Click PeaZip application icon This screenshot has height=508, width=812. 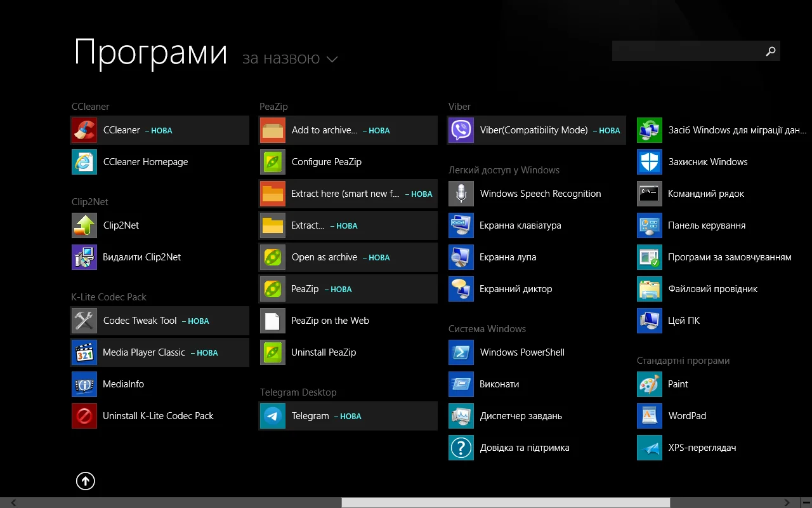273,289
